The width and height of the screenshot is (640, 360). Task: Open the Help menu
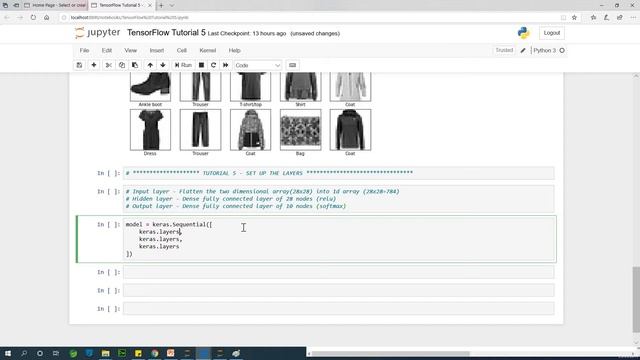click(x=234, y=51)
